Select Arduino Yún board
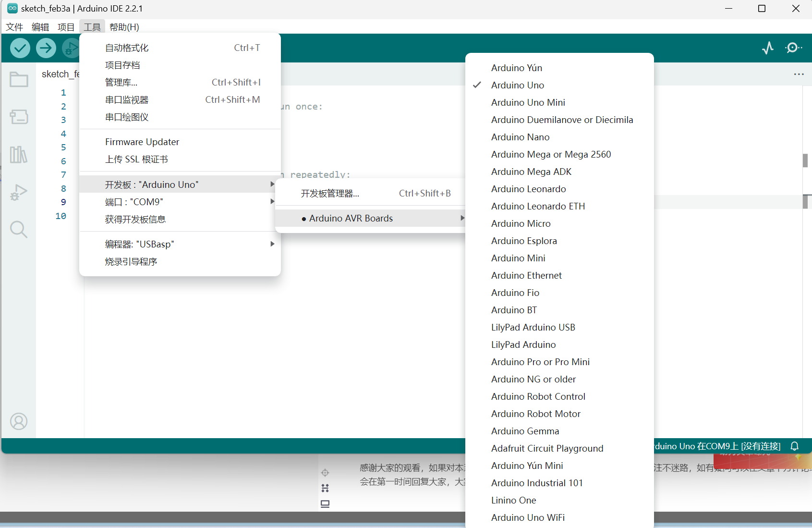This screenshot has width=812, height=528. 559,68
